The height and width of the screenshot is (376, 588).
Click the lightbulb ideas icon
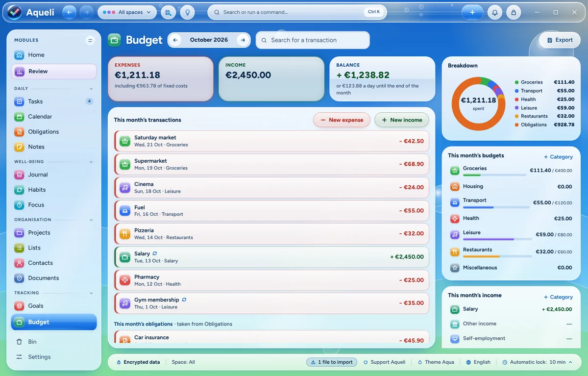(187, 12)
